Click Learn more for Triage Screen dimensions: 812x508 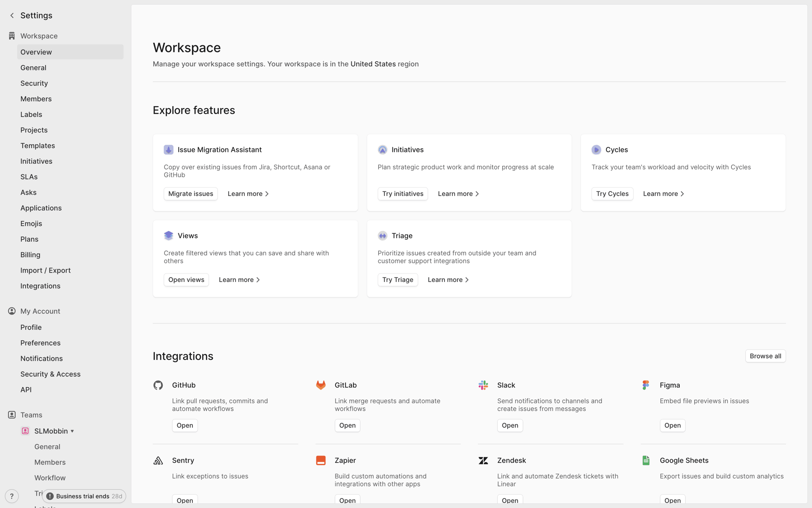(x=448, y=280)
